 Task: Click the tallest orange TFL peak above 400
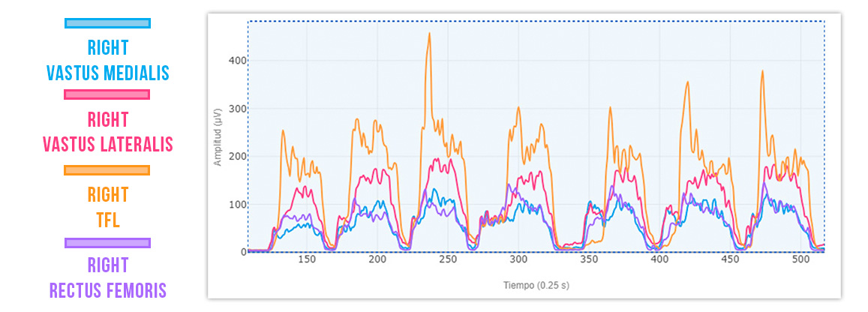coord(429,34)
